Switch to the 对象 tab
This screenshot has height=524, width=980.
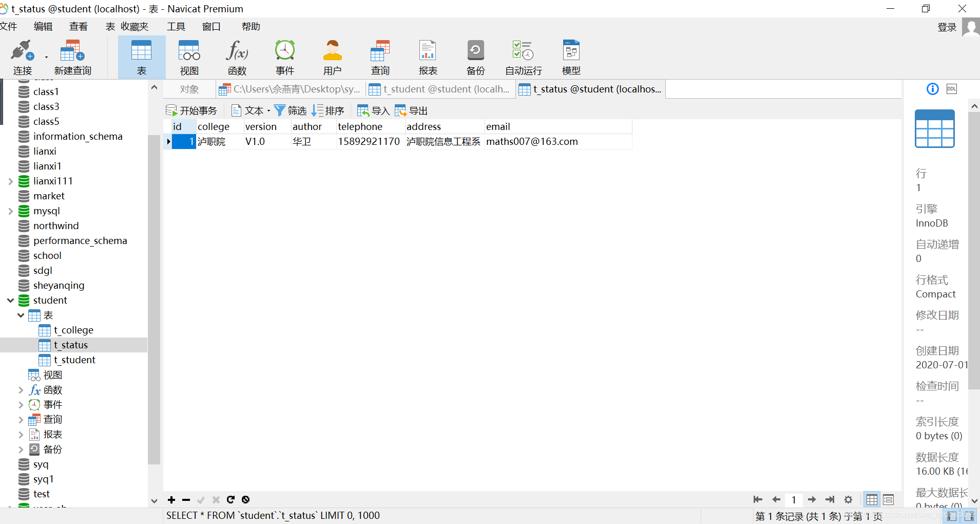[189, 89]
